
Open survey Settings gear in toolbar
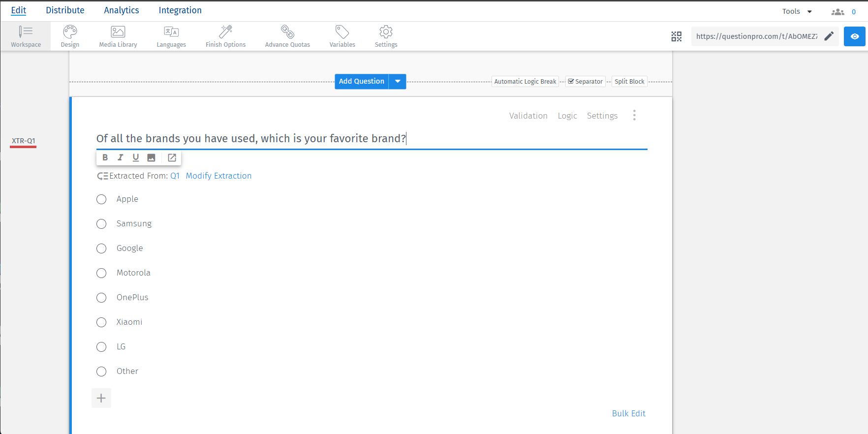(x=386, y=36)
